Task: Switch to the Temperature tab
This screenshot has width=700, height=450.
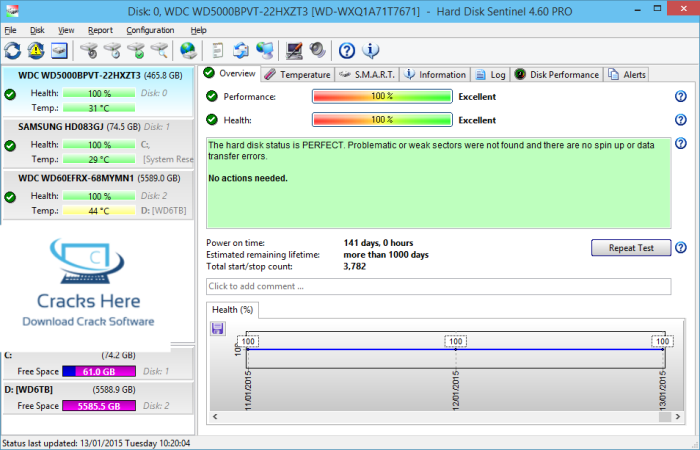Action: (297, 75)
